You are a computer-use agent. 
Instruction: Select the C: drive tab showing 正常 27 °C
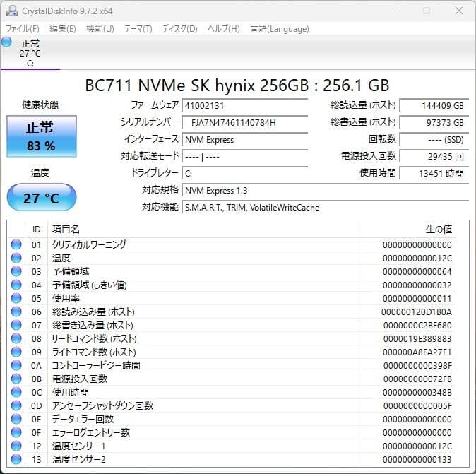click(x=30, y=53)
